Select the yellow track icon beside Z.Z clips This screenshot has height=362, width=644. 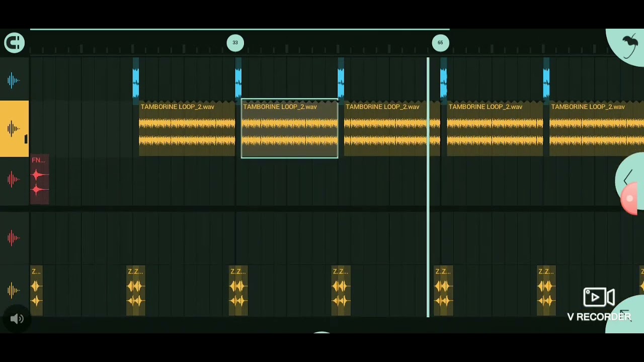click(x=14, y=290)
